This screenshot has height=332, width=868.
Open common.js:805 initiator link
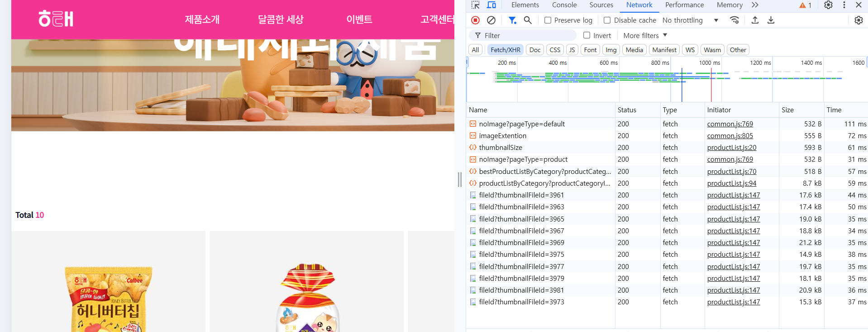tap(730, 136)
